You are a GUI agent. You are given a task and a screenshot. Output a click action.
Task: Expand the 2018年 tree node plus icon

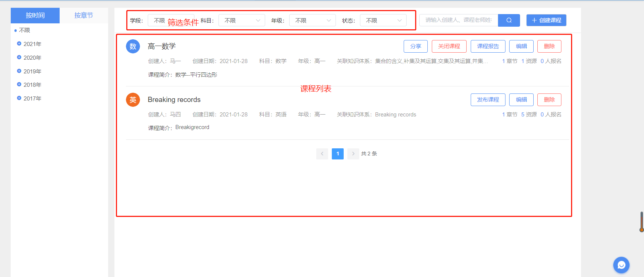click(x=19, y=85)
